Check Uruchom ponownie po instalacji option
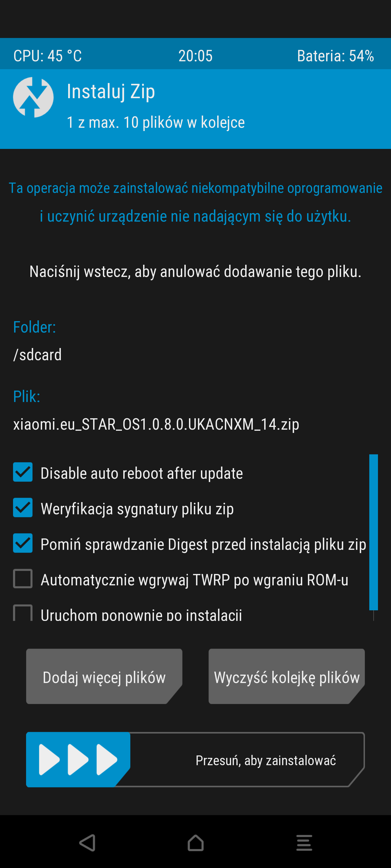 (23, 613)
